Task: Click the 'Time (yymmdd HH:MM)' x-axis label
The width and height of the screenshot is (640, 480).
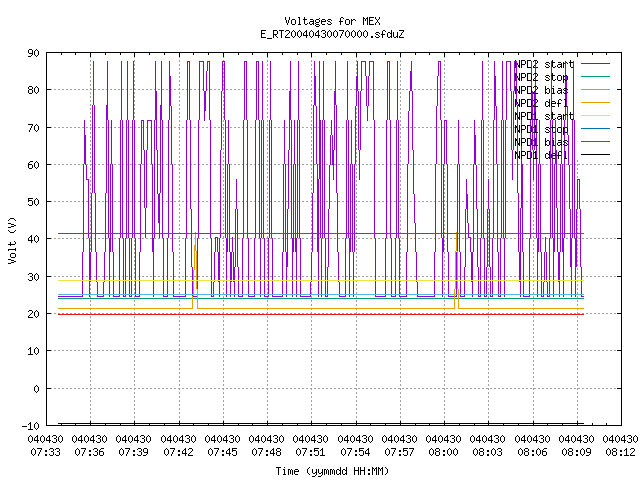Action: pos(332,471)
